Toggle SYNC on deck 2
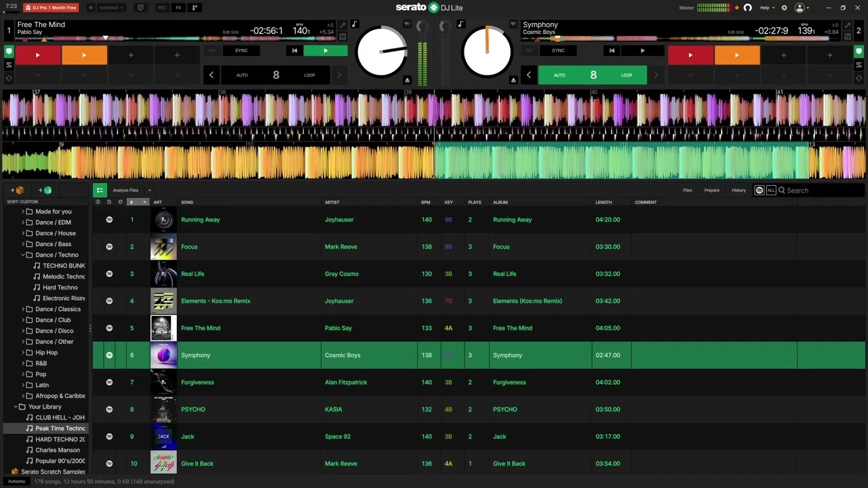Viewport: 868px width, 488px height. click(x=558, y=50)
